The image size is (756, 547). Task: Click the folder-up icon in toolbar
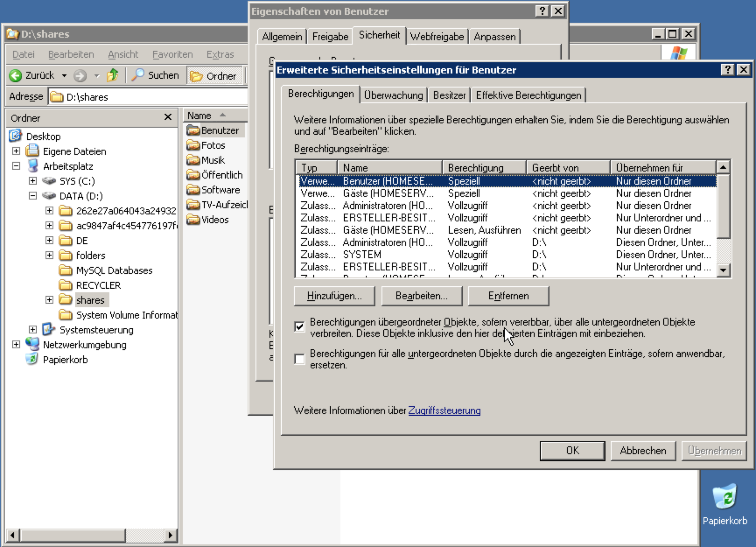pyautogui.click(x=112, y=75)
